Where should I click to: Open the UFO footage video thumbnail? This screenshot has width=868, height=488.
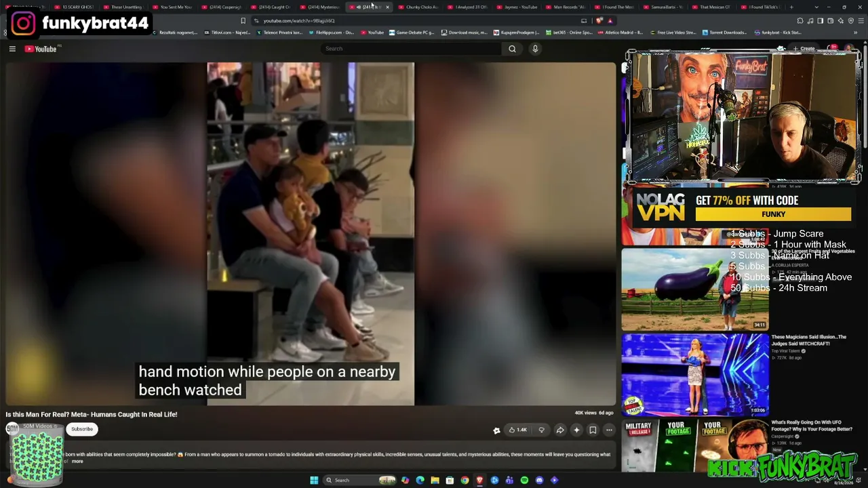pyautogui.click(x=695, y=446)
